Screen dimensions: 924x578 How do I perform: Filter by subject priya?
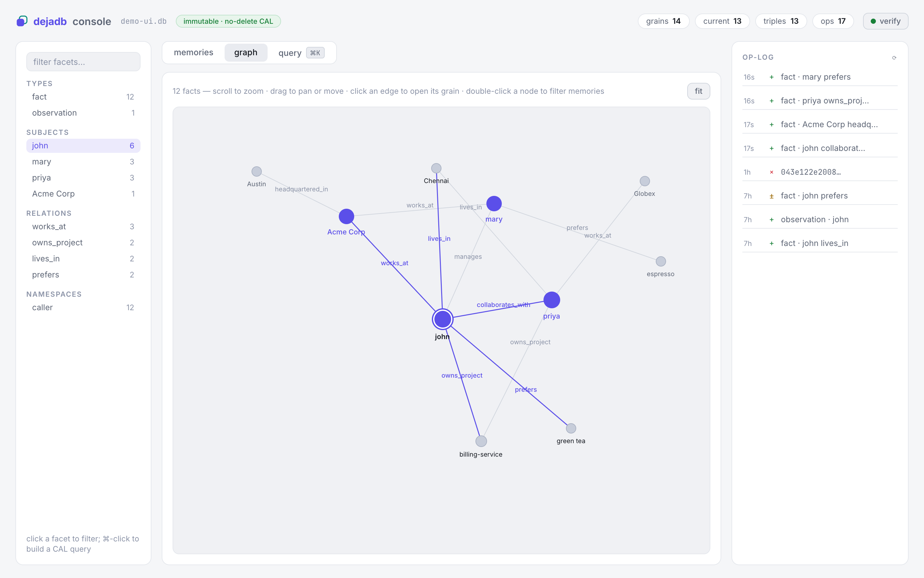[x=83, y=178]
